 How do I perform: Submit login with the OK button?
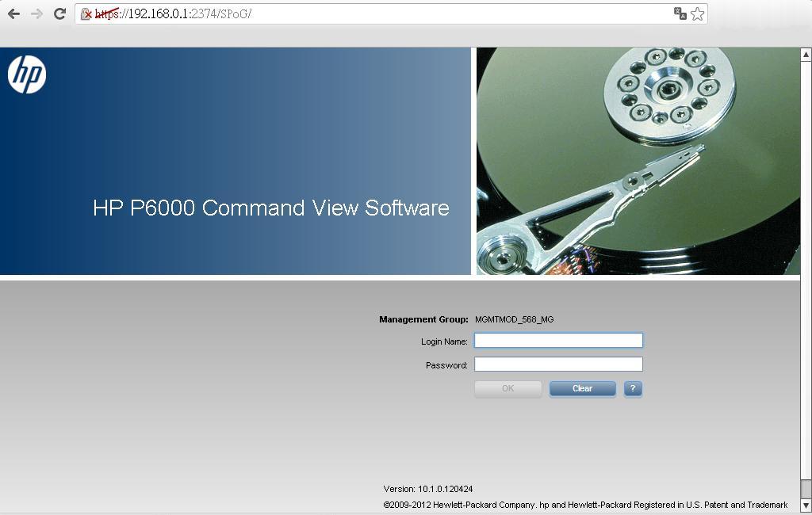[508, 389]
